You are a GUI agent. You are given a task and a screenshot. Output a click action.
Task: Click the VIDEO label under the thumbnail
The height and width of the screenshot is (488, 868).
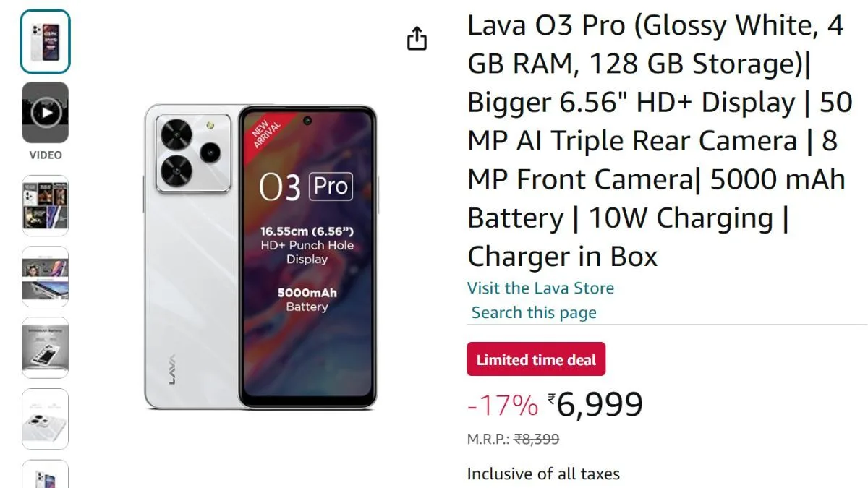(x=46, y=155)
